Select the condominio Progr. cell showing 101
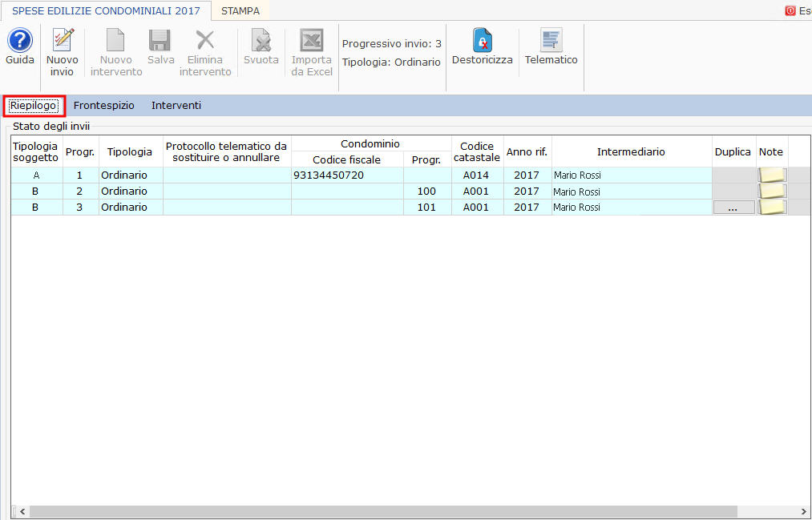 427,208
